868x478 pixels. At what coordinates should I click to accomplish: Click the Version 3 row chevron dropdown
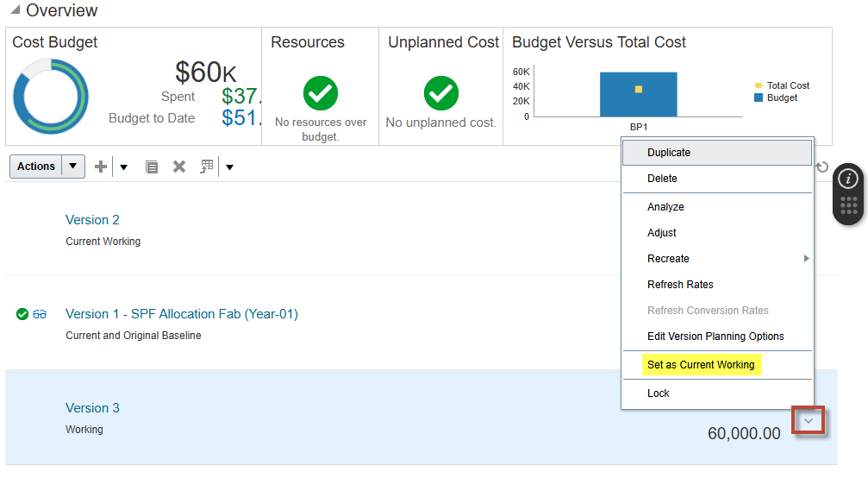click(x=809, y=421)
